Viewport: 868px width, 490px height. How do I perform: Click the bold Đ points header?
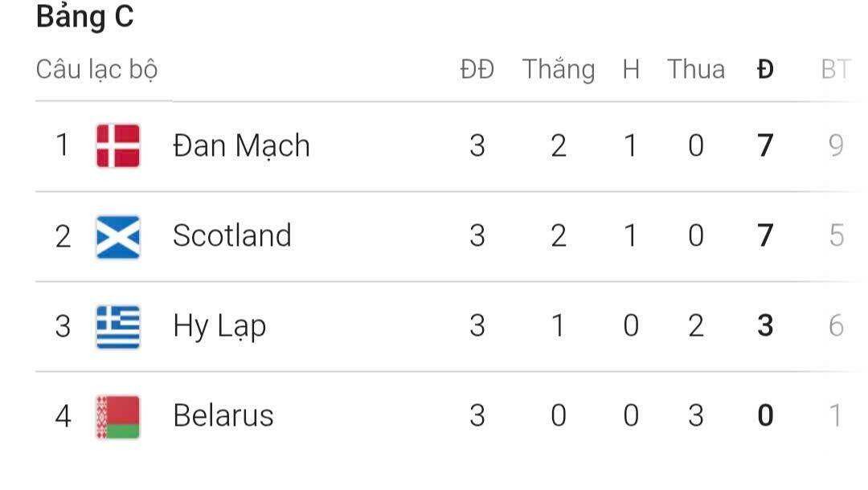[765, 70]
